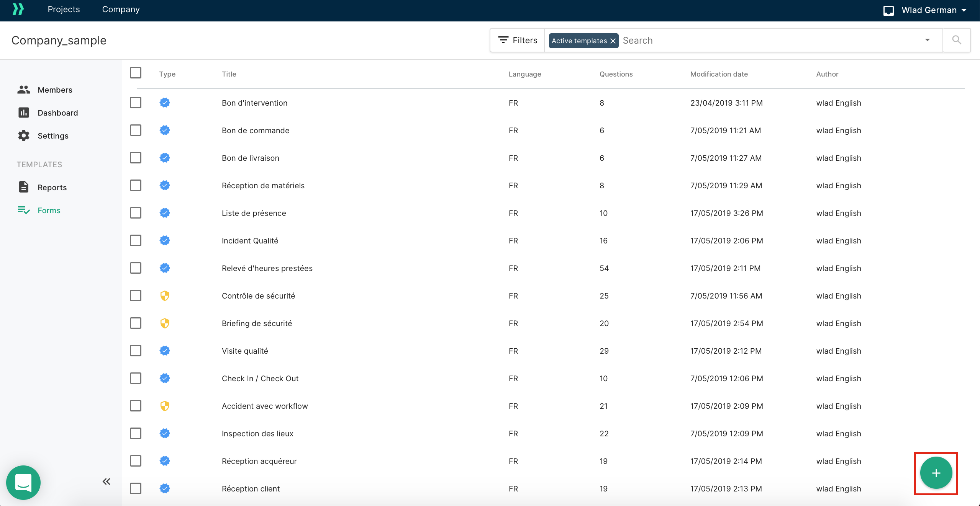Sort by Type column header

[x=167, y=74]
